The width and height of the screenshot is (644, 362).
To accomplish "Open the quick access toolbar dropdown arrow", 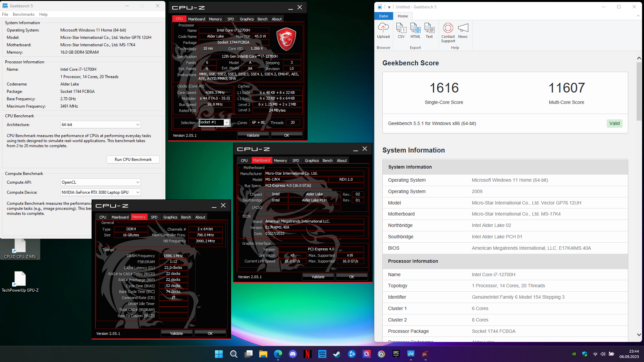I will pyautogui.click(x=389, y=7).
